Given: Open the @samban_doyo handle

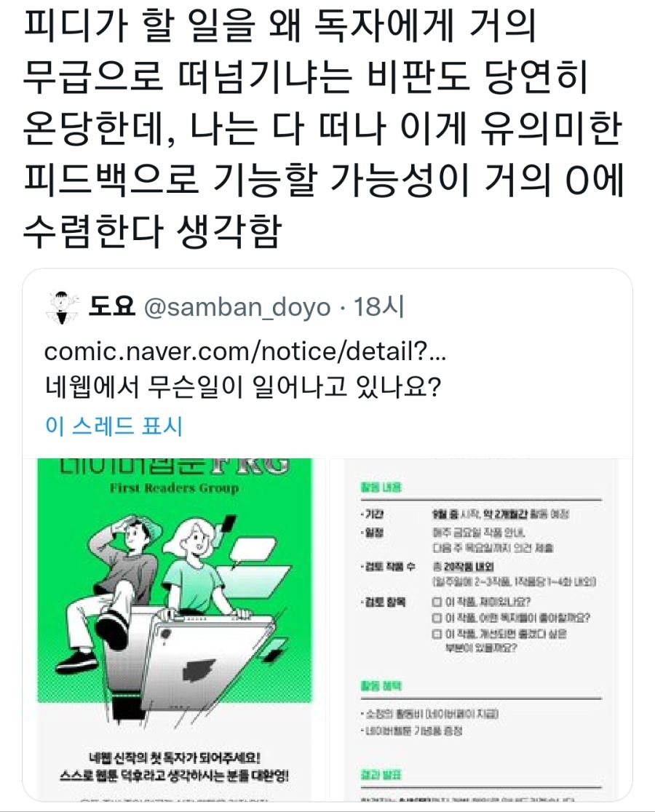Looking at the screenshot, I should (x=237, y=308).
